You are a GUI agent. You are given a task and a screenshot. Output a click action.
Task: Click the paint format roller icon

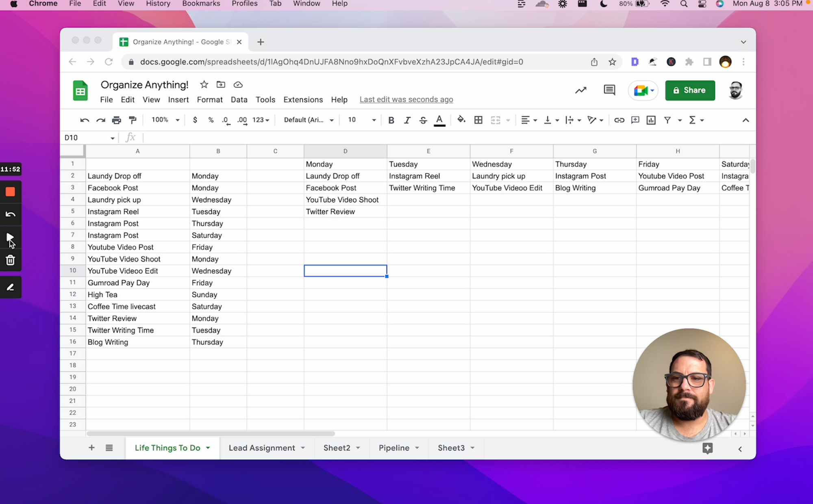133,120
